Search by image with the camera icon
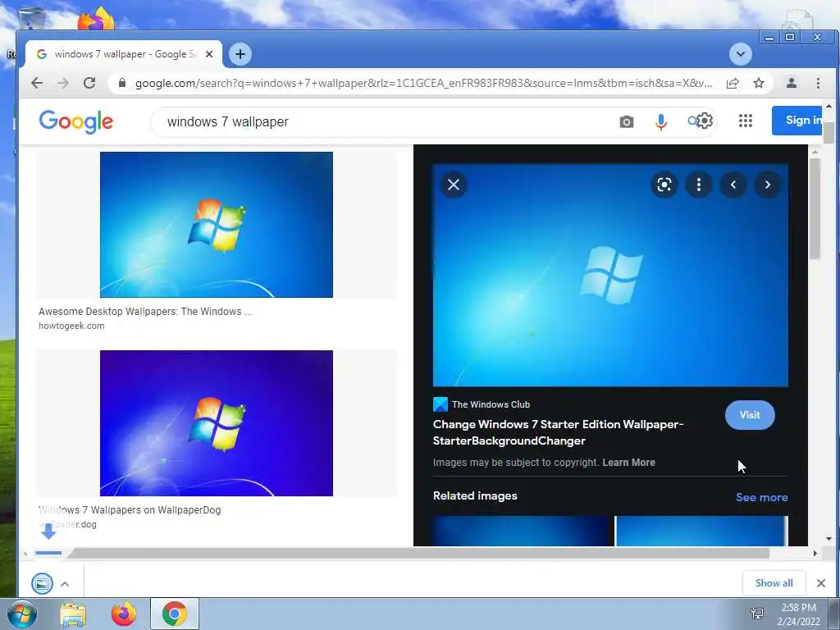The height and width of the screenshot is (630, 840). click(x=626, y=122)
